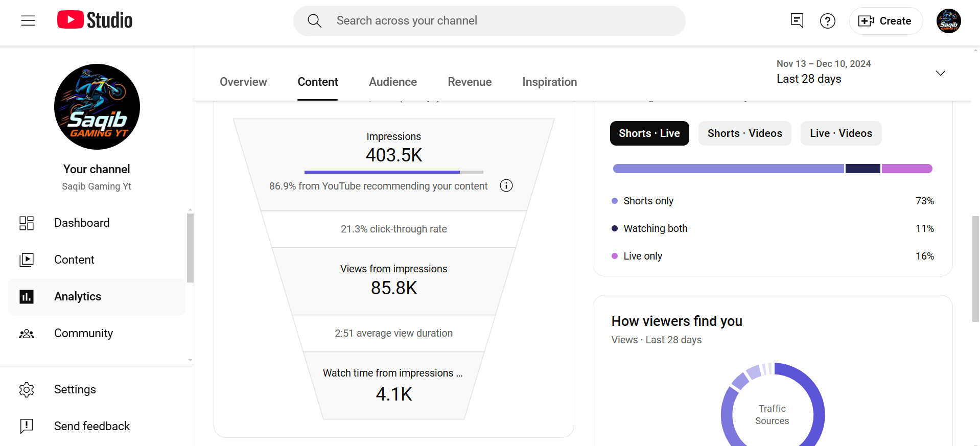980x446 pixels.
Task: Click the 2:51 average view duration
Action: pyautogui.click(x=394, y=333)
